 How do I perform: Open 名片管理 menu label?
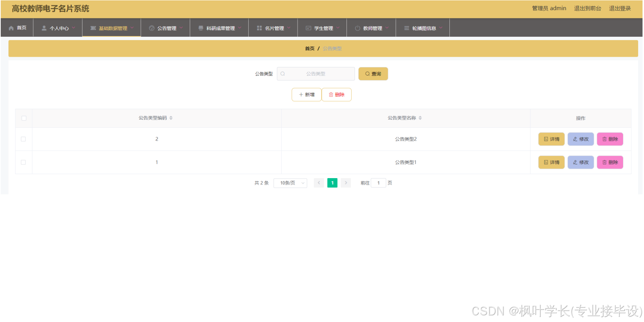tap(275, 28)
